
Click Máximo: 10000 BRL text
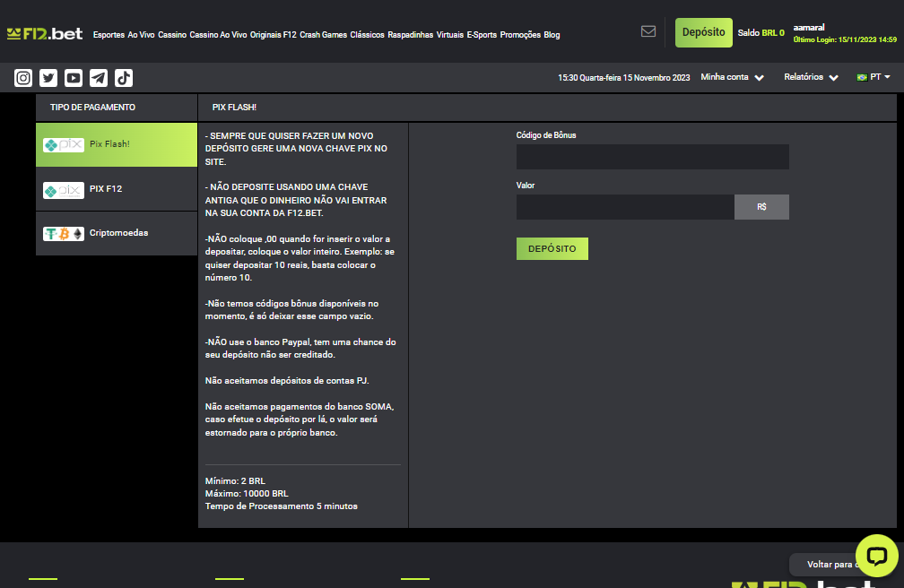pyautogui.click(x=247, y=494)
